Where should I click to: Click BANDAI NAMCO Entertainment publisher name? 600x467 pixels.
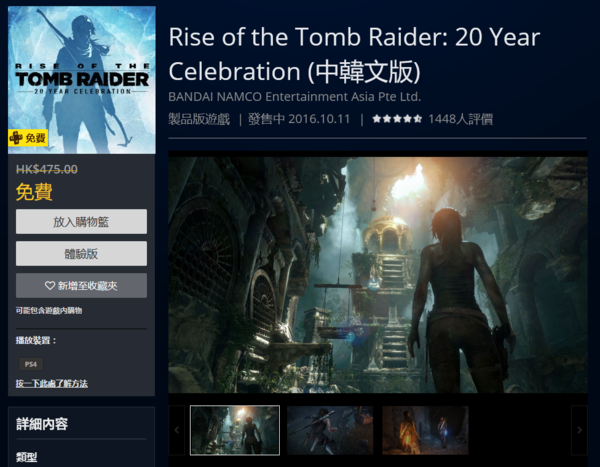(x=294, y=97)
